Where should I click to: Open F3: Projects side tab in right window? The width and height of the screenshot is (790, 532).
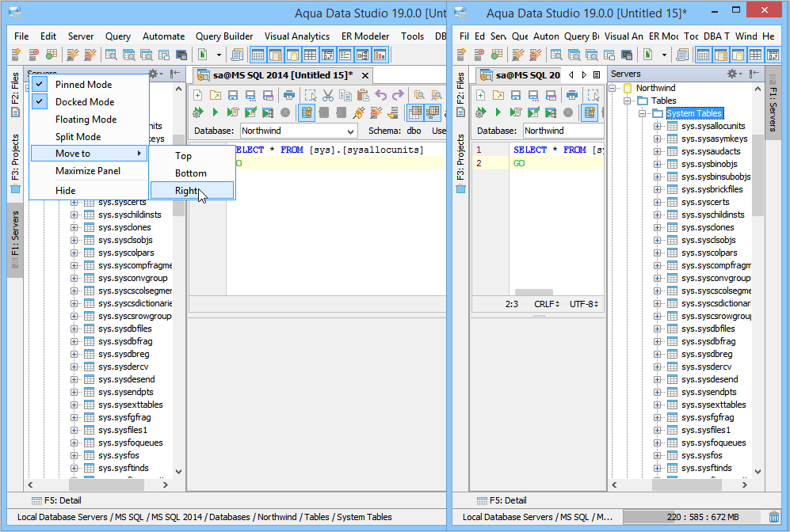pos(460,164)
